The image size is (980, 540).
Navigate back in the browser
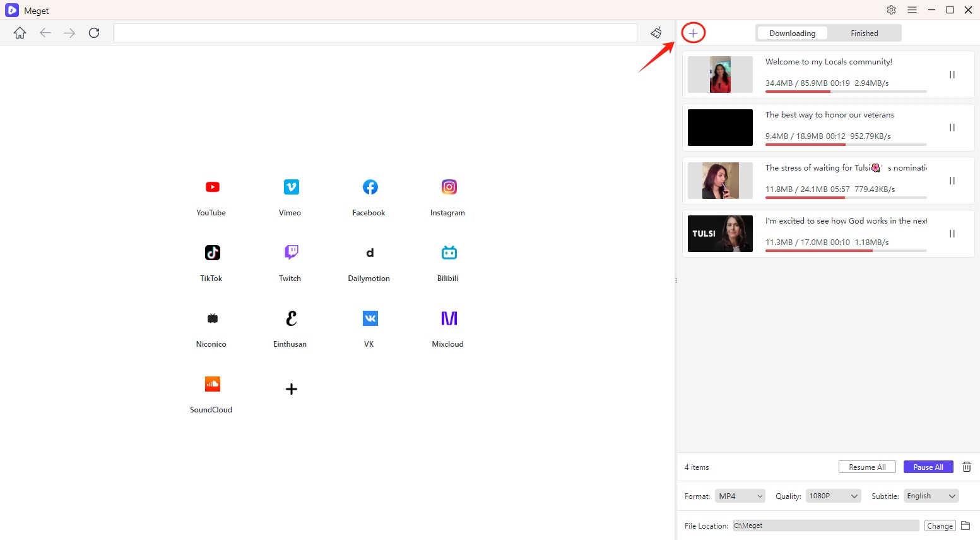click(x=45, y=33)
